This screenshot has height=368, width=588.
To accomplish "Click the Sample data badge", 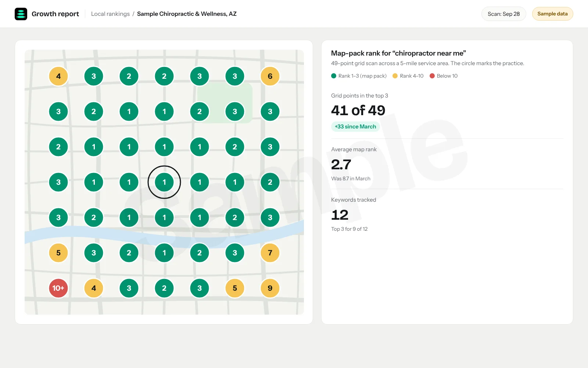I will click(x=552, y=14).
